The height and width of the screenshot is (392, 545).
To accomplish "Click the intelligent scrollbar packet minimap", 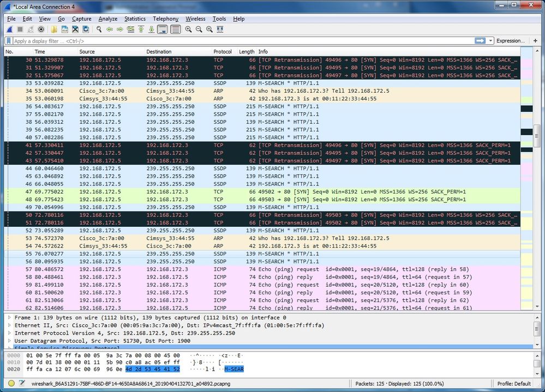I will click(x=526, y=178).
